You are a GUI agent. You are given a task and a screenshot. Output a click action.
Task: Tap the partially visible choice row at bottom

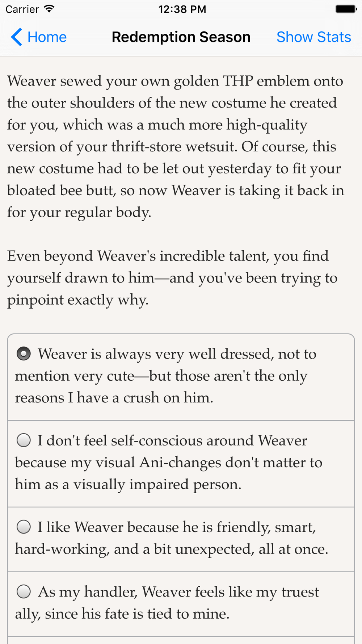(x=181, y=640)
